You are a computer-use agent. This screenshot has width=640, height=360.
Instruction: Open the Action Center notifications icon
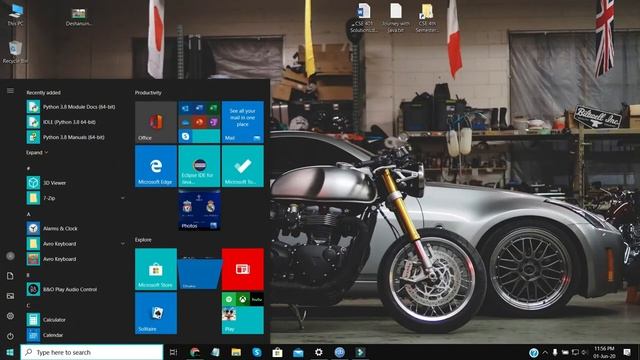pyautogui.click(x=627, y=352)
